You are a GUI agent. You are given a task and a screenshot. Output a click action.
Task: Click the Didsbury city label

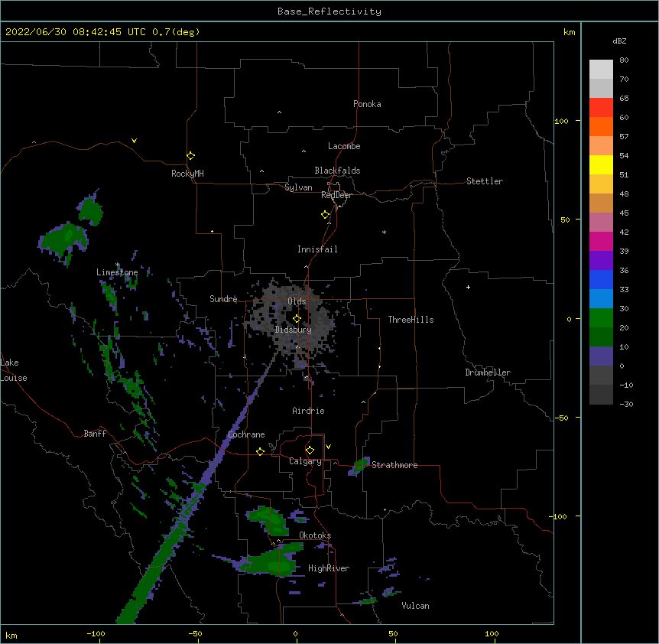(x=294, y=330)
